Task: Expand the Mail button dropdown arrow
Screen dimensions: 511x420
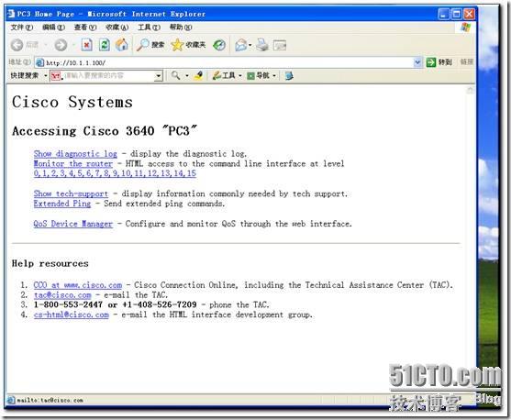Action: (250, 45)
